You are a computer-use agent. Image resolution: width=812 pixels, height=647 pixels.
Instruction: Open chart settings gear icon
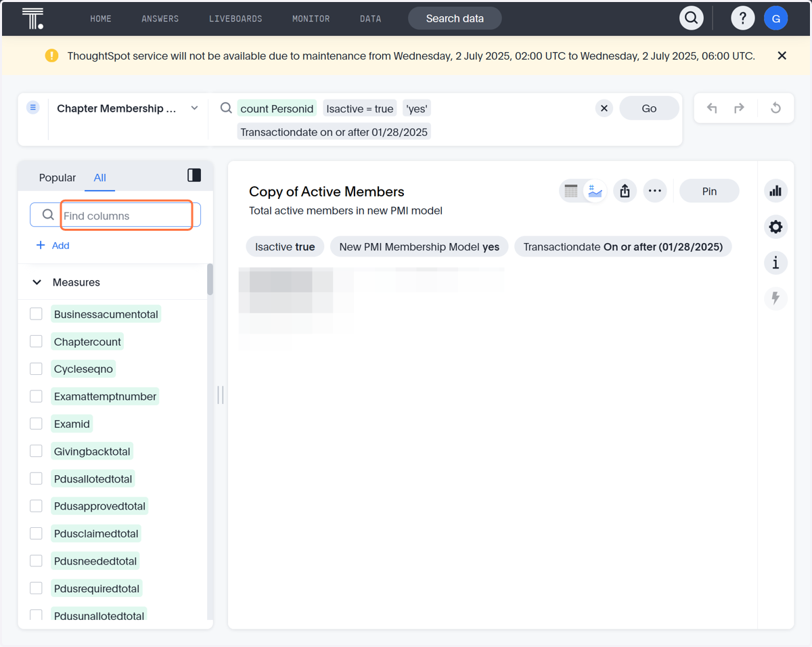775,227
